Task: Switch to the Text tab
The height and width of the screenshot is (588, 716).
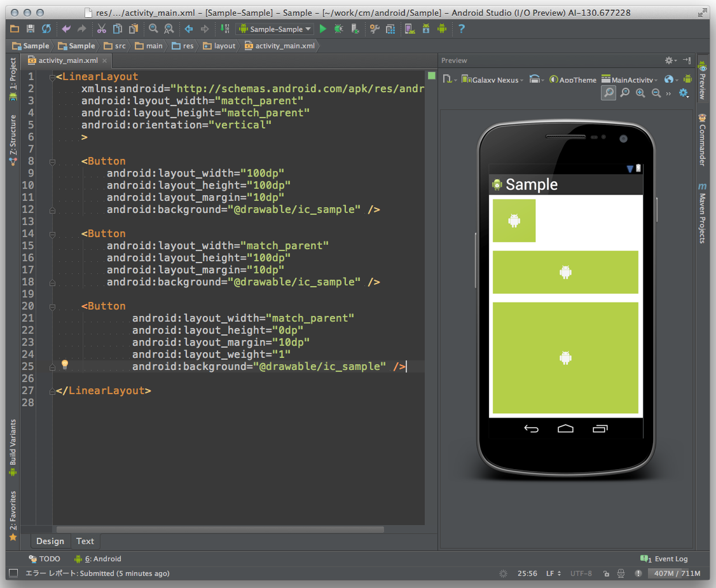Action: [x=85, y=541]
